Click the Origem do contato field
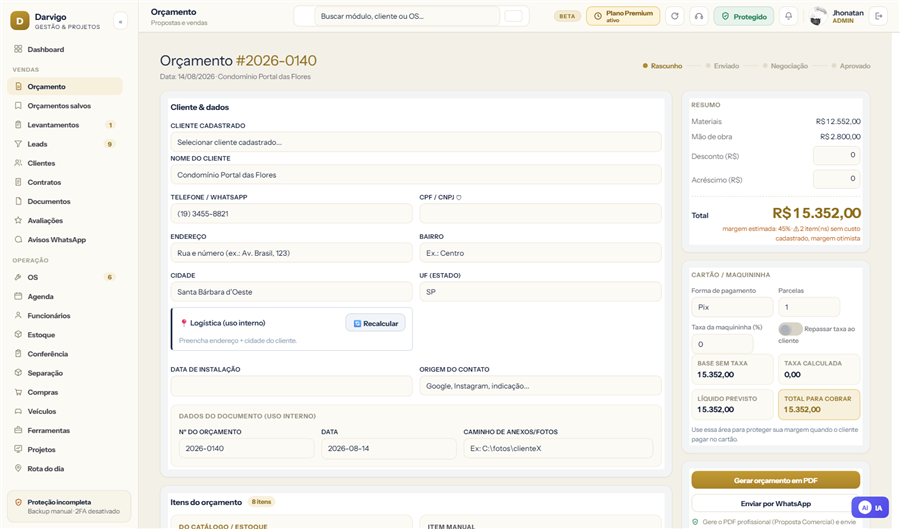Viewport: 900px width, 529px height. 540,386
